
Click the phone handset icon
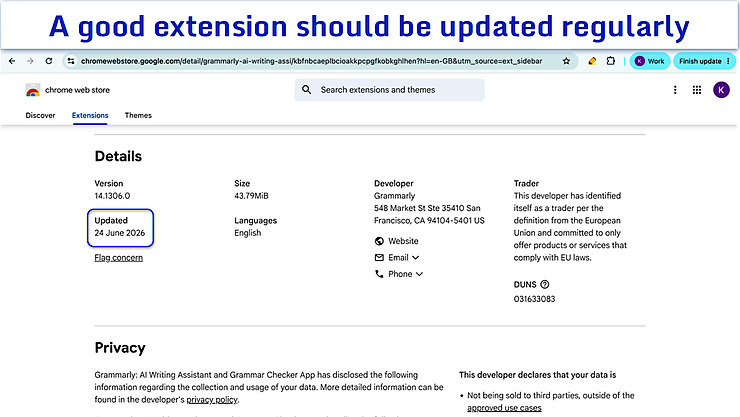tap(379, 274)
